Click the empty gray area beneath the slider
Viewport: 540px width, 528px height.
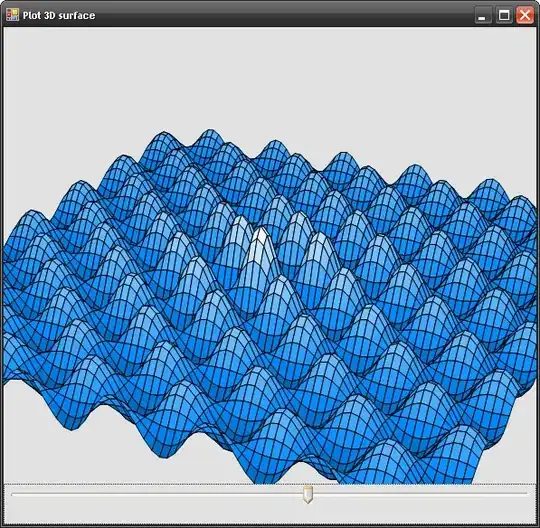point(270,514)
